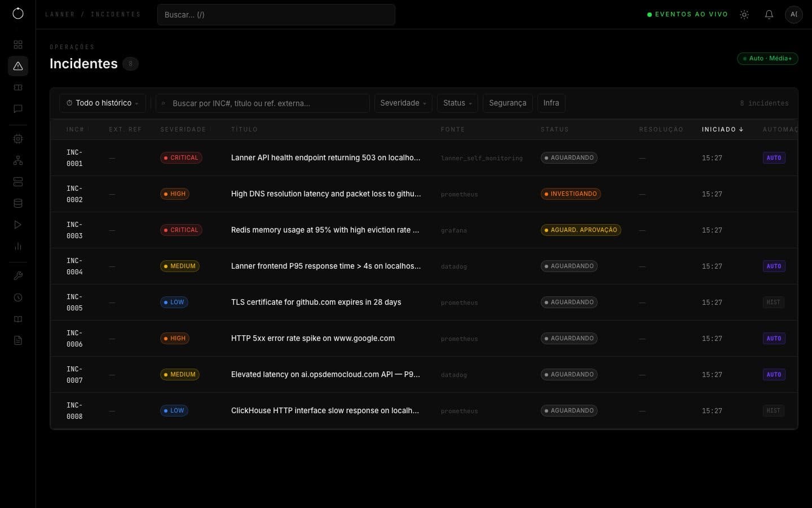Screen dimensions: 812x508
Task: Open the bar chart analytics icon
Action: (18, 246)
